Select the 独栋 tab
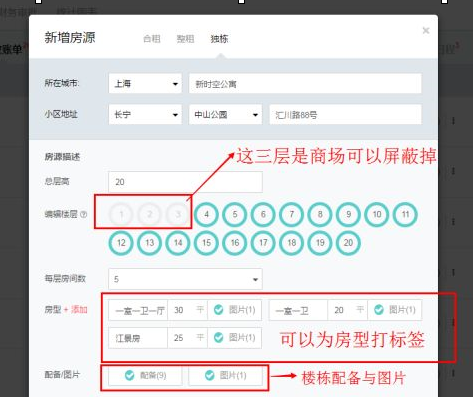Image resolution: width=473 pixels, height=397 pixels. click(219, 39)
